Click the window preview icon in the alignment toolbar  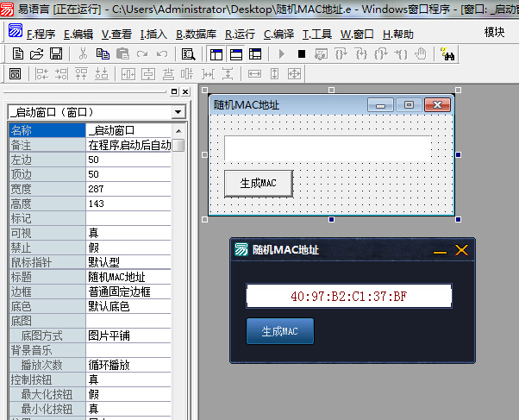click(x=15, y=74)
